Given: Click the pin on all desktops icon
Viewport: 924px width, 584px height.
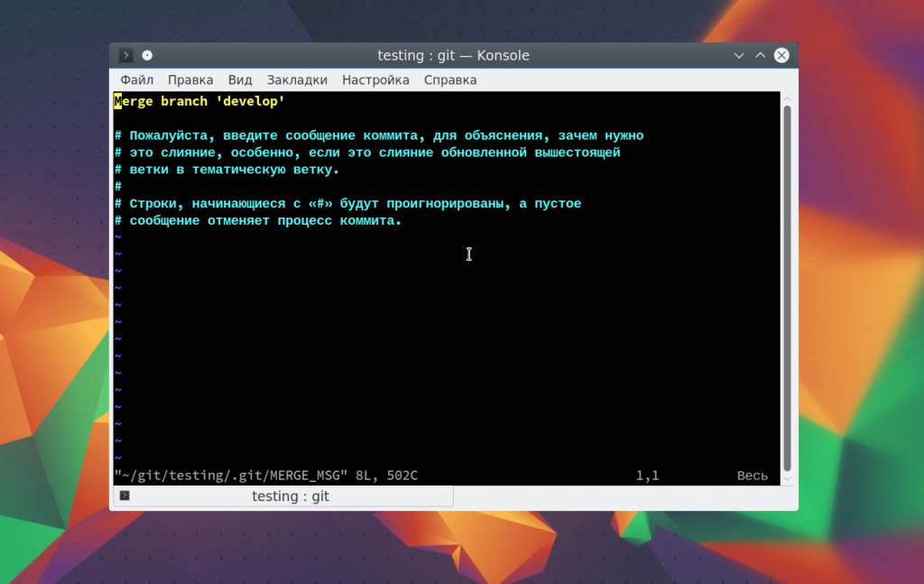Looking at the screenshot, I should tap(147, 55).
